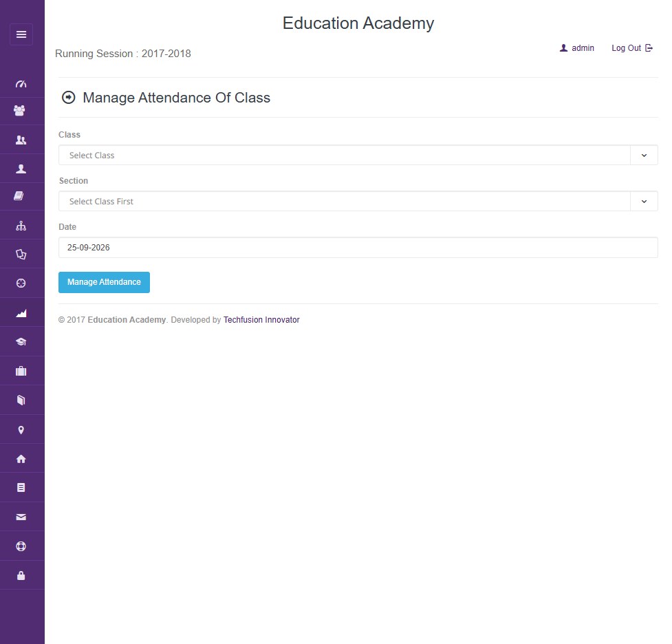Viewport: 672px width, 644px height.
Task: Click the Date field label
Action: point(67,227)
